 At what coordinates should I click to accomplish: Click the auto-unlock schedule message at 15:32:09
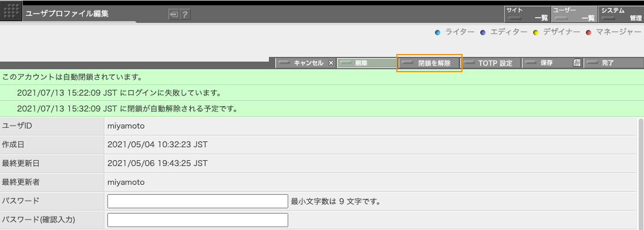(129, 109)
